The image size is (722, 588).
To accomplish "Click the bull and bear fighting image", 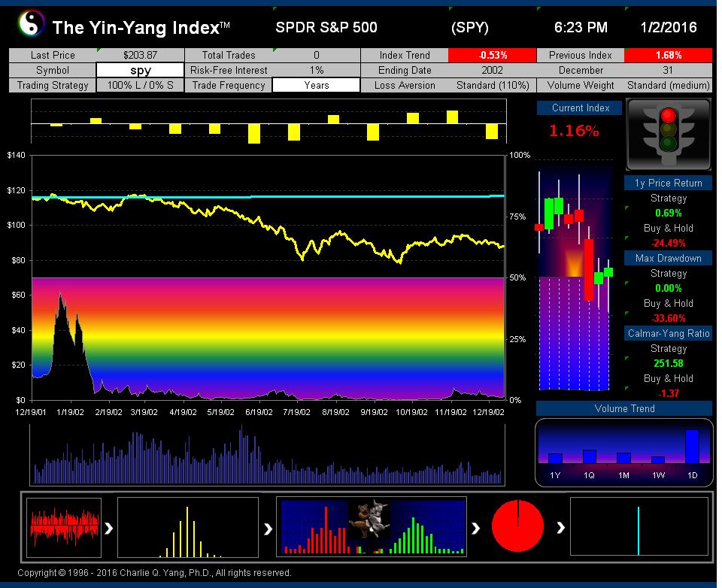I will coord(370,519).
